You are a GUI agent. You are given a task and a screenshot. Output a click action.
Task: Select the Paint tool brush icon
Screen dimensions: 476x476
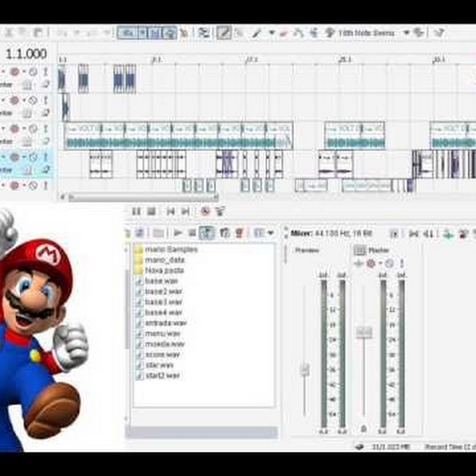(257, 33)
